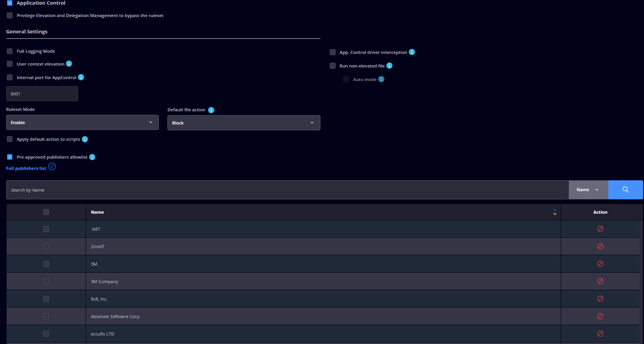This screenshot has width=644, height=344.
Task: Click the General Settings heading
Action: click(27, 31)
